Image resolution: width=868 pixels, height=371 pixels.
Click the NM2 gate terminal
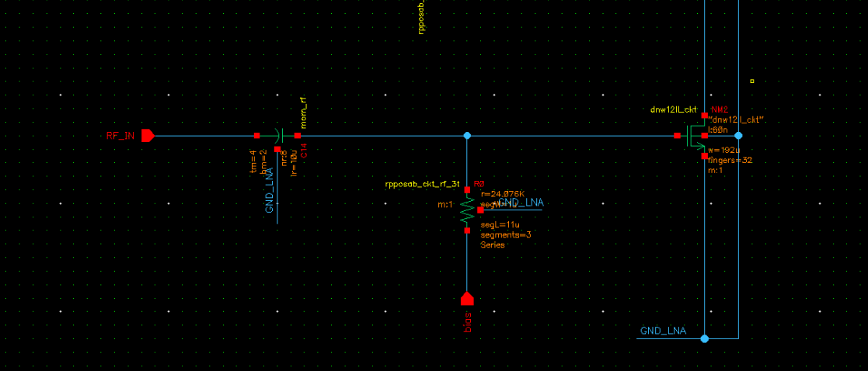tap(678, 136)
